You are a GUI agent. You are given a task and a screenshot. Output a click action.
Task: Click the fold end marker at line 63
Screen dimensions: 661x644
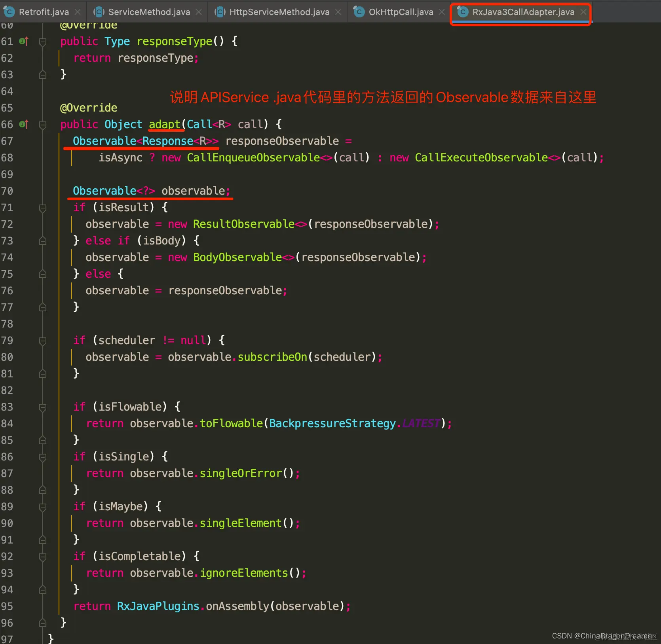[43, 75]
